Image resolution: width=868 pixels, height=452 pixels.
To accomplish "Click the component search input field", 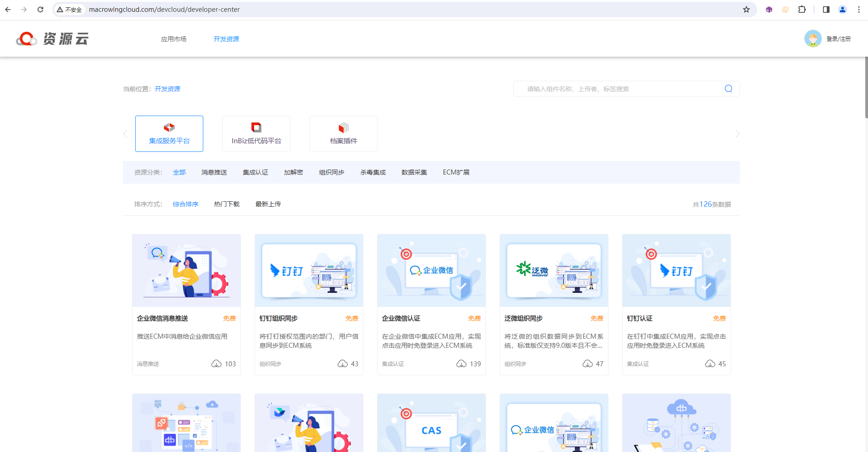I will click(x=622, y=89).
